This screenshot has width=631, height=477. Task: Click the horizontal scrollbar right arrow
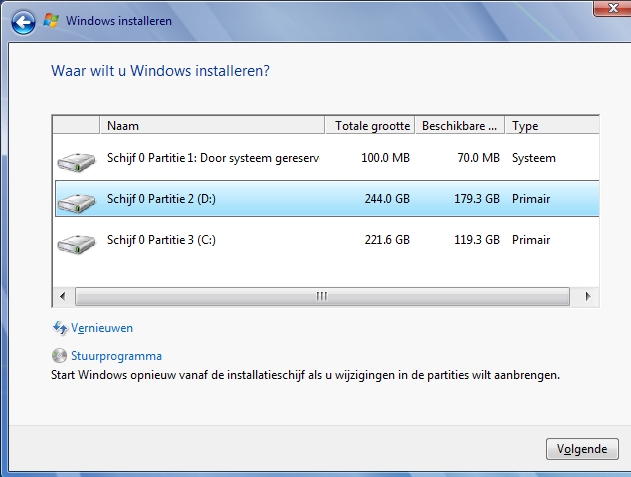pos(588,296)
